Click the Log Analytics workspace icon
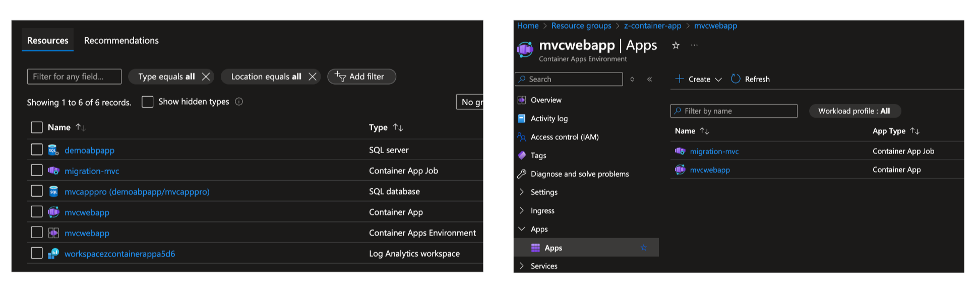The width and height of the screenshot is (980, 295). tap(53, 253)
